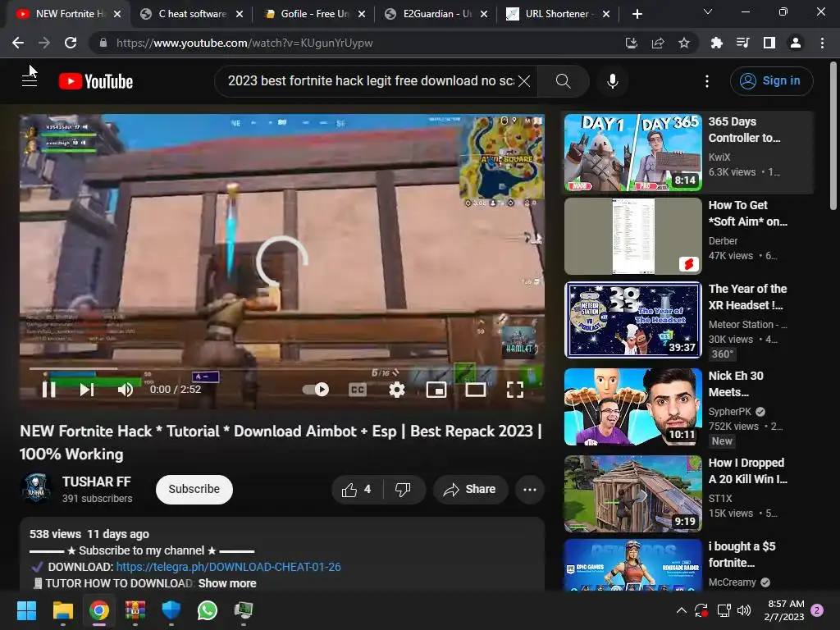Select the youtube.com address bar URL
Screen dimensions: 840x630
click(x=244, y=43)
